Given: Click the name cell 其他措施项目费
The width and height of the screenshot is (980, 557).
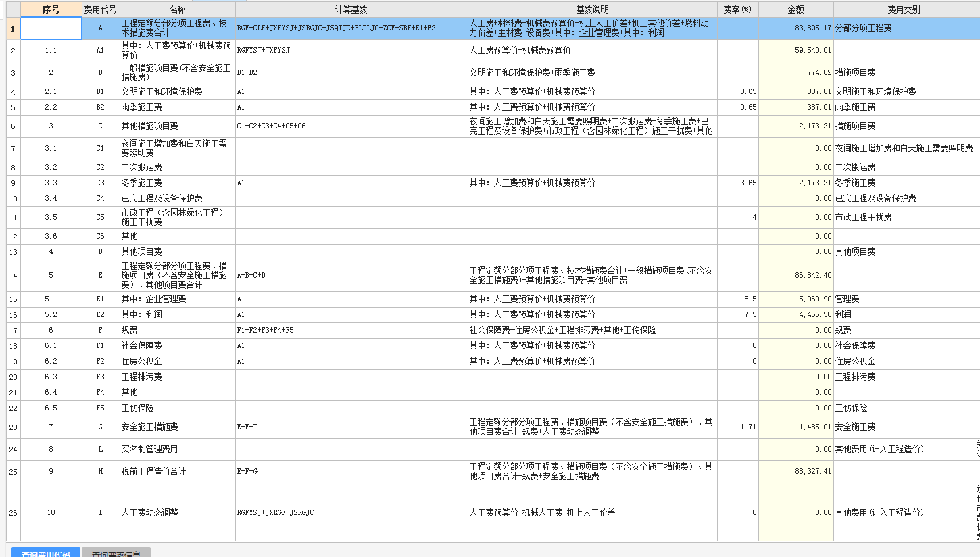Looking at the screenshot, I should click(x=177, y=126).
